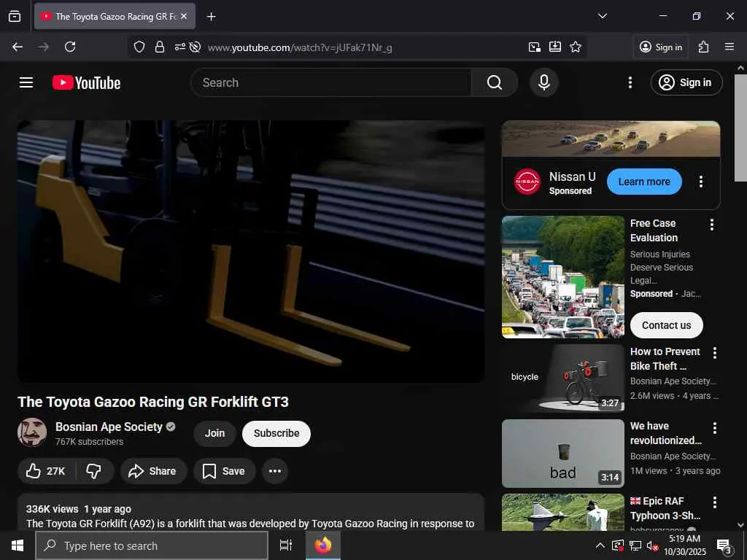Open the tracking protection shield
The width and height of the screenshot is (747, 560).
(139, 47)
